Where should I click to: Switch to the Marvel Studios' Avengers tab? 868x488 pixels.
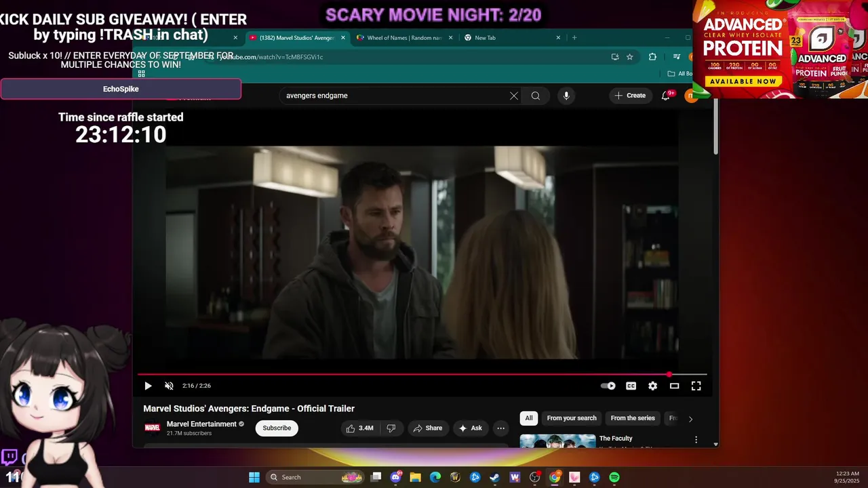click(296, 38)
